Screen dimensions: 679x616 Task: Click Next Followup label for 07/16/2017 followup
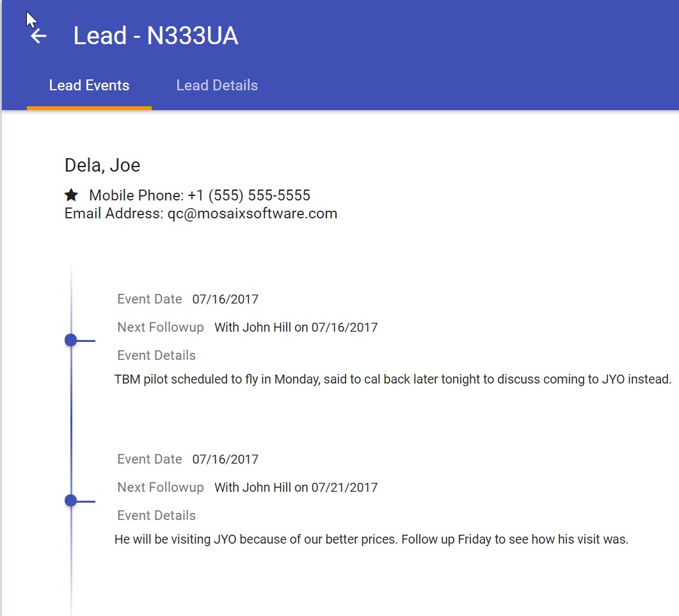160,327
